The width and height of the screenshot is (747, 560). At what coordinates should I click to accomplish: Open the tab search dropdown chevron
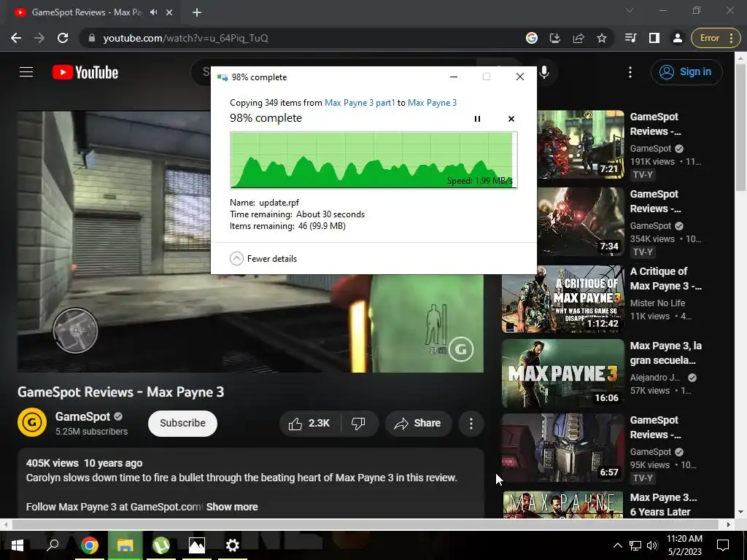[x=630, y=10]
